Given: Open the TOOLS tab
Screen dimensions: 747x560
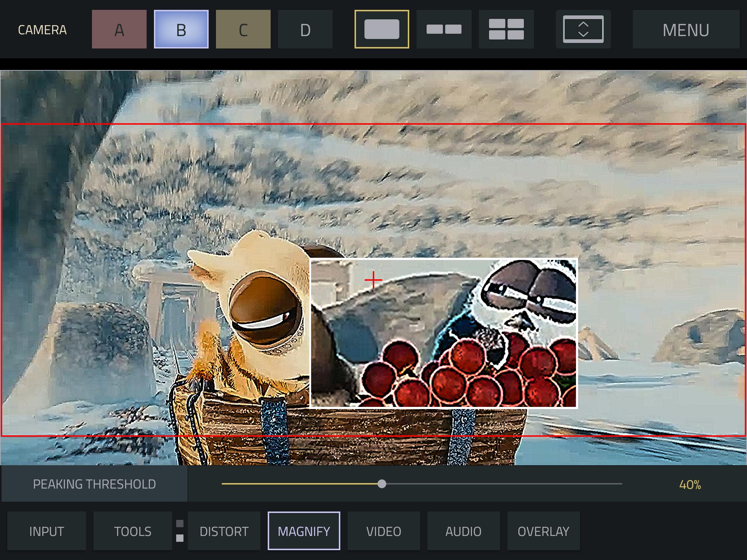Looking at the screenshot, I should tap(133, 531).
